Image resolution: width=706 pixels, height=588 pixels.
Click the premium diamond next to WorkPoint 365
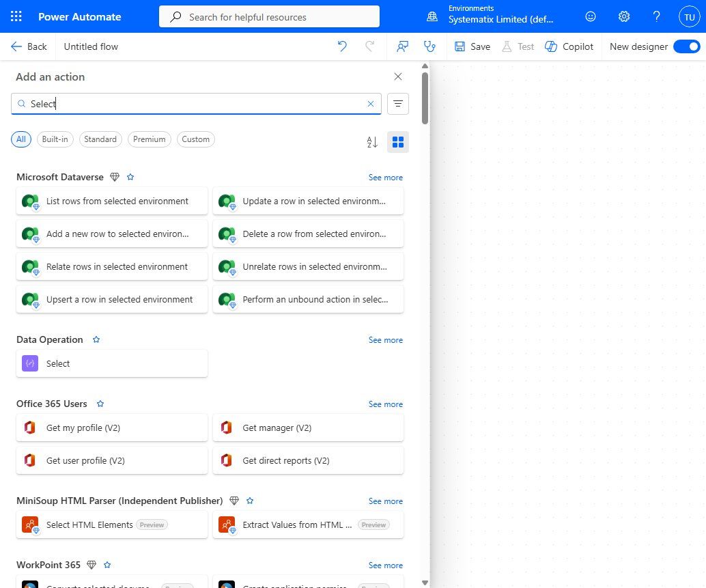[x=91, y=565]
